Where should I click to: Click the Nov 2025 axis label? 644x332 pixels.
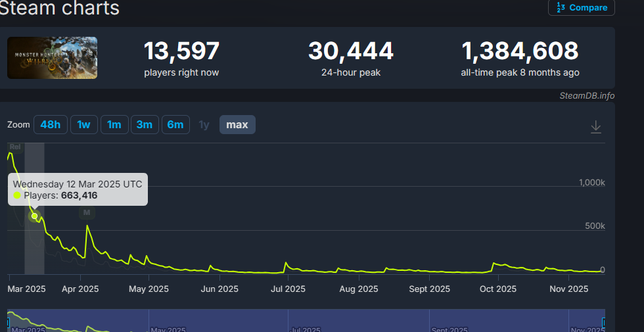point(568,289)
